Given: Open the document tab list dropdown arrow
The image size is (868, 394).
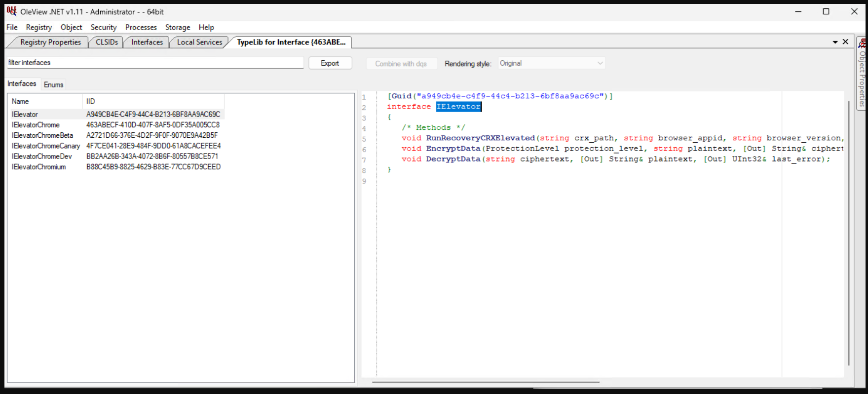Looking at the screenshot, I should [835, 42].
